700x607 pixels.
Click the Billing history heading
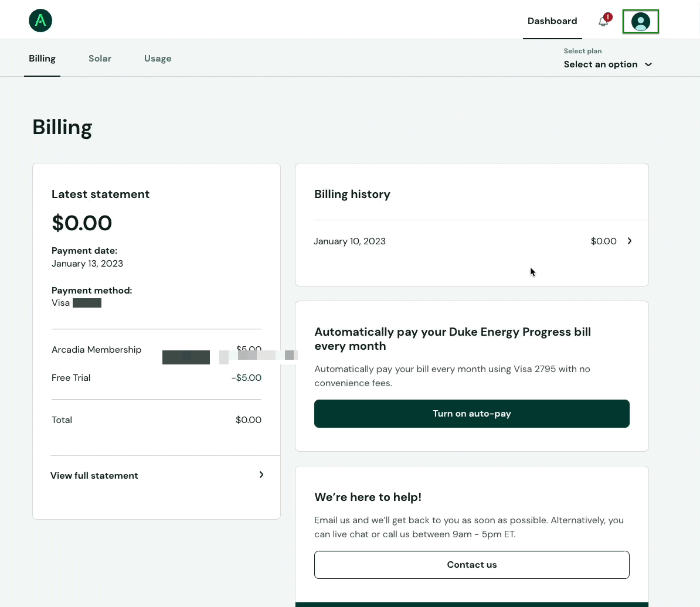(x=352, y=195)
